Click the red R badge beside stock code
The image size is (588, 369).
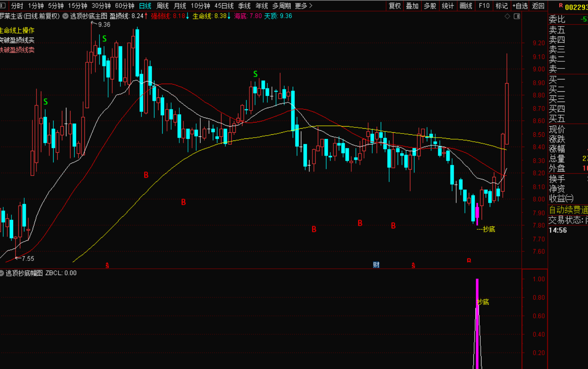(x=561, y=6)
